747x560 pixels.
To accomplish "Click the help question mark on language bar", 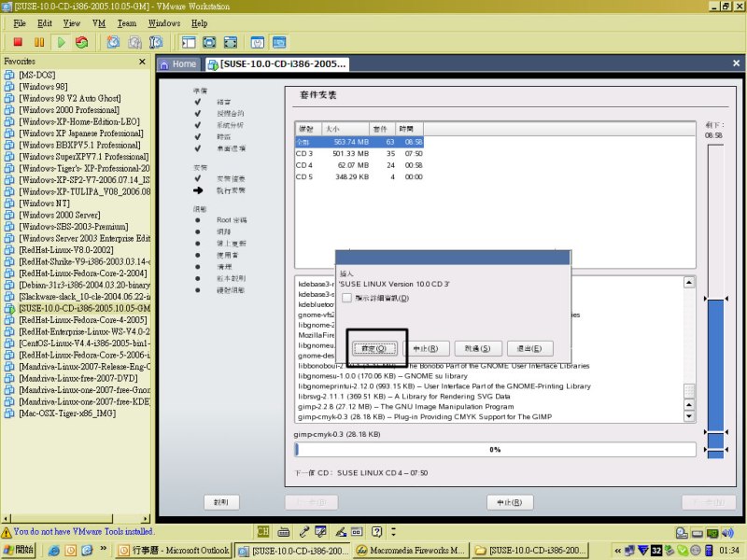I will [377, 531].
